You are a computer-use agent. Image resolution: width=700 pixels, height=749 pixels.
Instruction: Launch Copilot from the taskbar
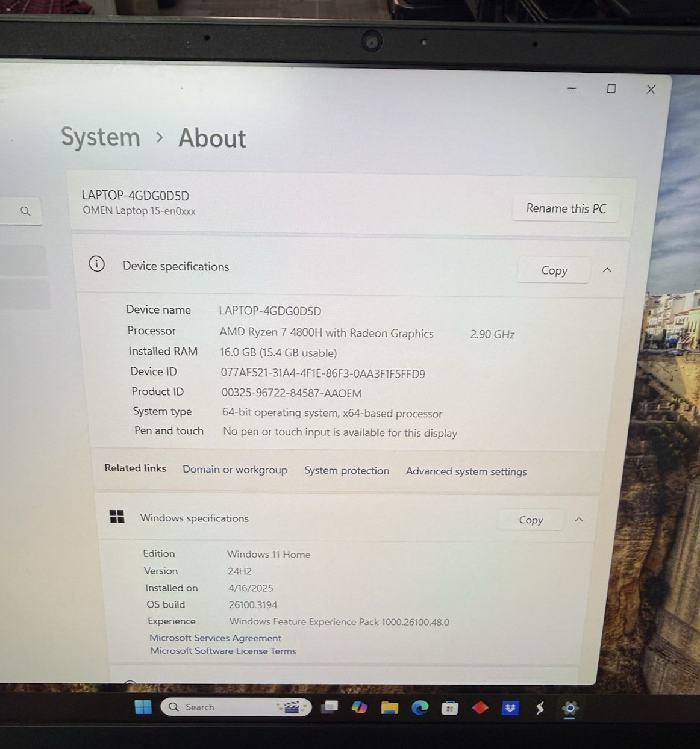(360, 707)
